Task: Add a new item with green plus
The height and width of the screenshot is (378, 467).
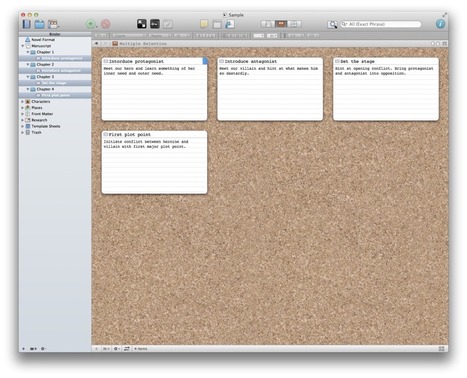Action: 90,24
